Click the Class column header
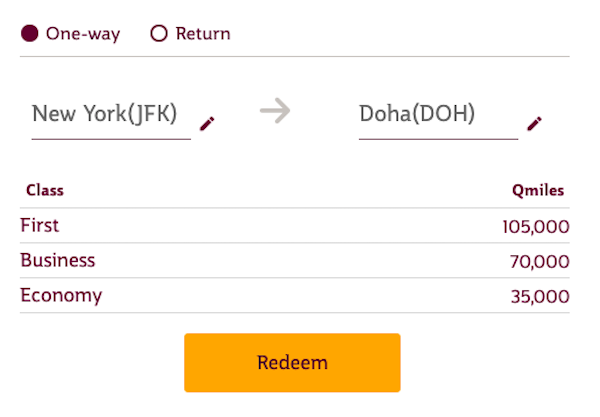 pyautogui.click(x=45, y=190)
